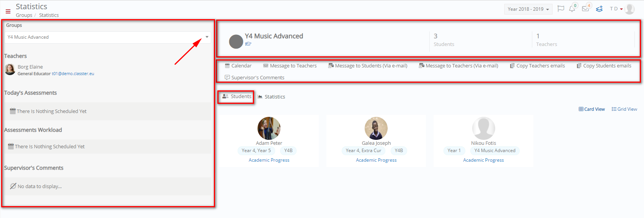Click Copy Students emails
644x218 pixels.
click(604, 66)
